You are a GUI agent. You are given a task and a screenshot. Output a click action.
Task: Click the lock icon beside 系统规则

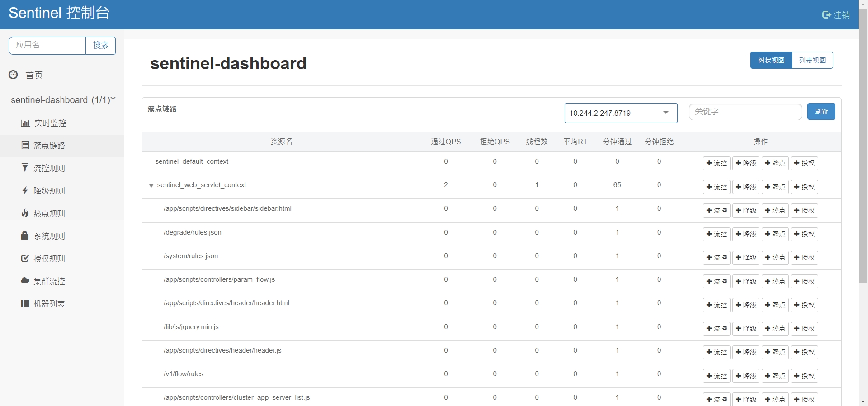coord(25,236)
